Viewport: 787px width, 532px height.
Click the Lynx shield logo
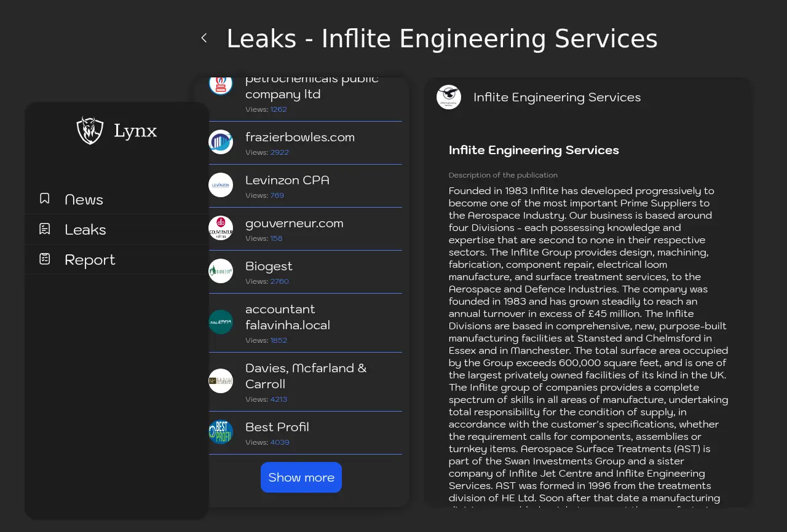[x=90, y=130]
